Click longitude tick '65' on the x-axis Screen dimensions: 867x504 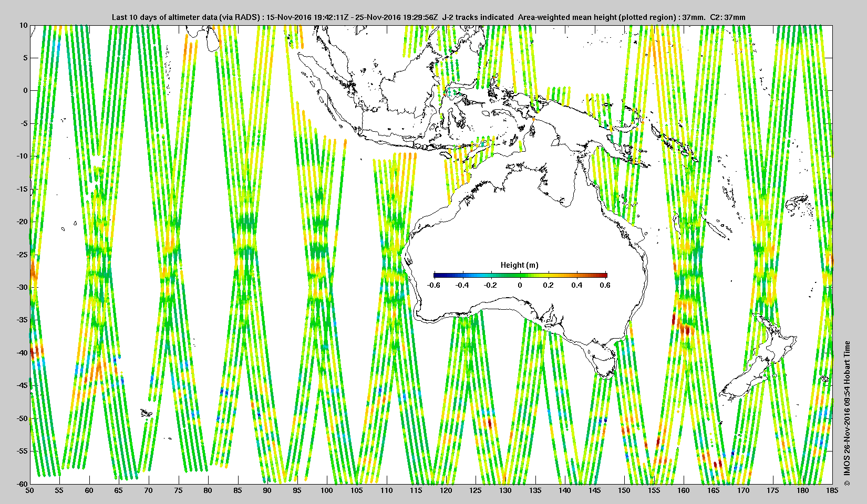pos(119,491)
